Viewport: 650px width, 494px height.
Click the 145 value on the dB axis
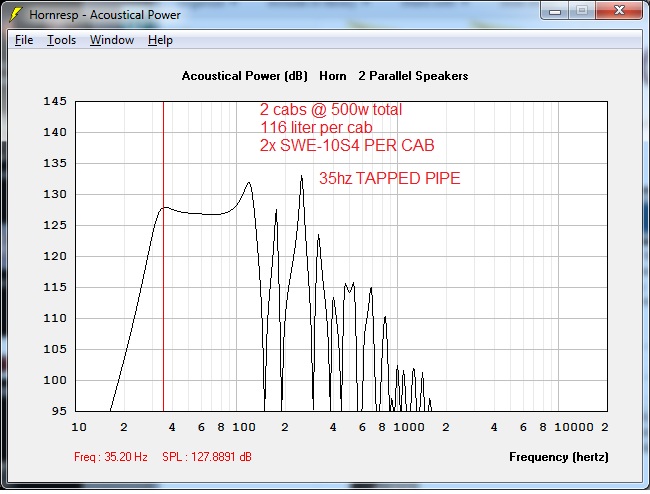coord(55,101)
